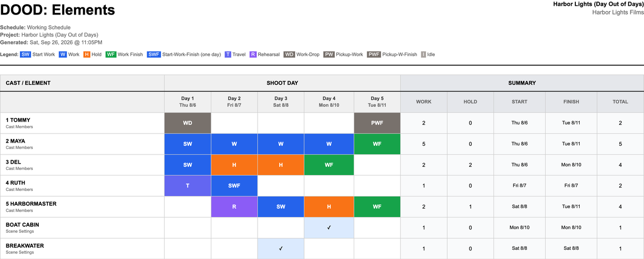Click Harbormaster's START value Sat 8/8

[x=519, y=206]
